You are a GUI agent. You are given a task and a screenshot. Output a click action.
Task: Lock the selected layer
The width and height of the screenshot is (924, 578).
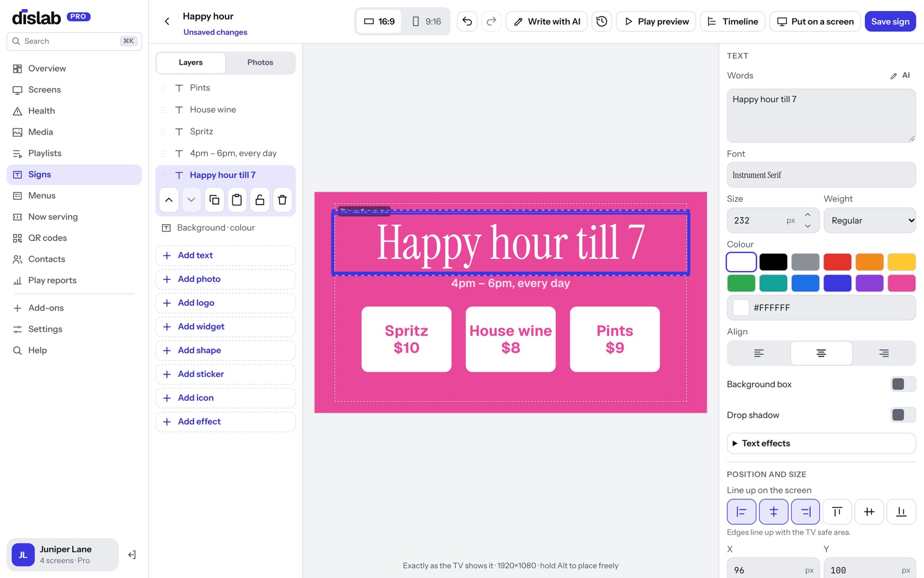[x=260, y=200]
